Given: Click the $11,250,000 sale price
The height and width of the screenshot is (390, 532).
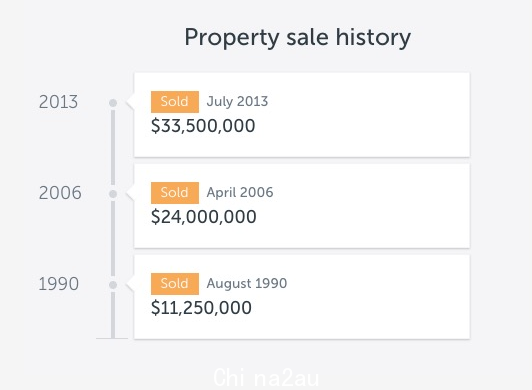Looking at the screenshot, I should pyautogui.click(x=201, y=308).
